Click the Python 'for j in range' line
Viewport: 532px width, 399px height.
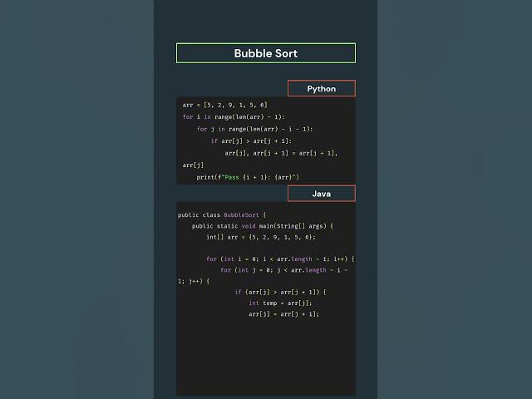pos(254,129)
